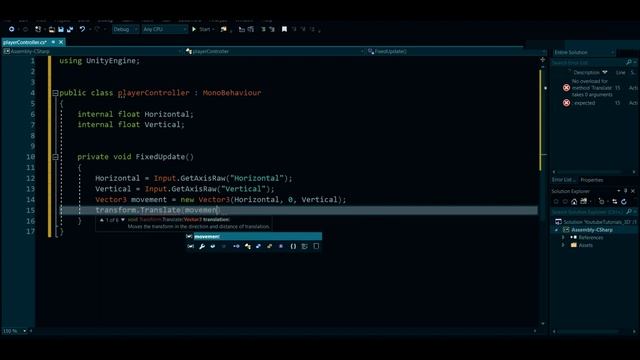Click the Error List search magnifier icon
640x360 pixels.
click(x=629, y=62)
